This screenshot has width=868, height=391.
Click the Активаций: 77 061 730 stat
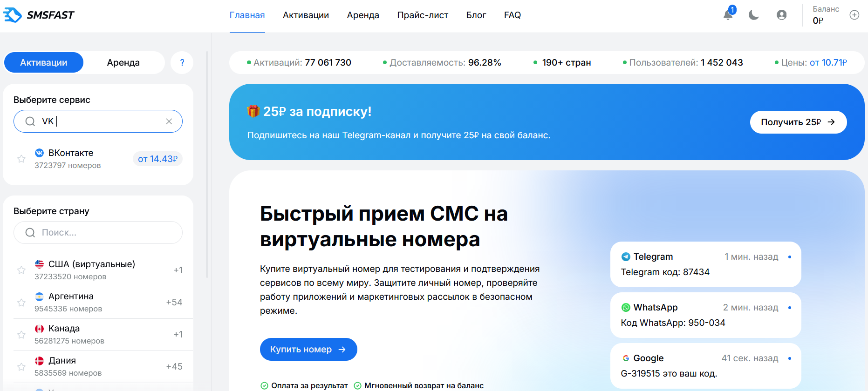[x=299, y=62]
